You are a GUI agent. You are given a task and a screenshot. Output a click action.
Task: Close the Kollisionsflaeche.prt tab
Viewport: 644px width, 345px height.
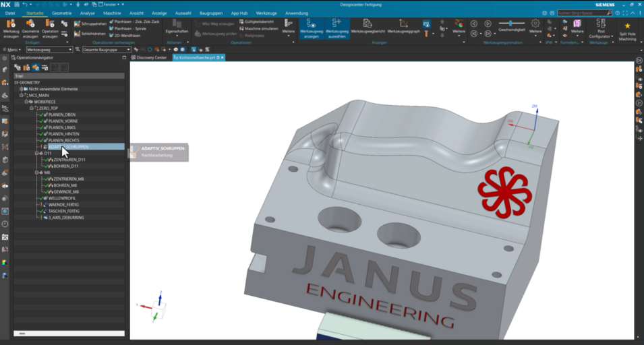click(223, 58)
